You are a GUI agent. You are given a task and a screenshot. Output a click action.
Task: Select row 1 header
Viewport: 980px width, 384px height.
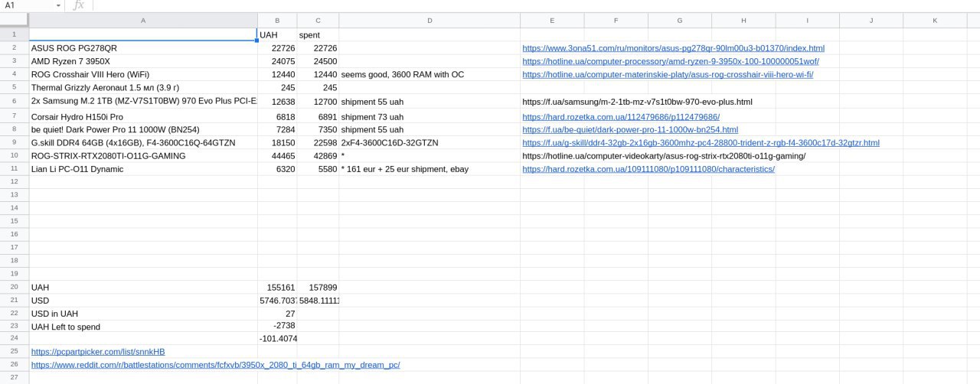pyautogui.click(x=15, y=34)
